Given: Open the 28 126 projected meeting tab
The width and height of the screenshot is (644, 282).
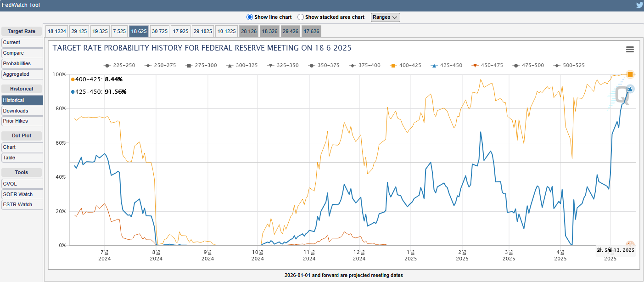Looking at the screenshot, I should pyautogui.click(x=249, y=31).
